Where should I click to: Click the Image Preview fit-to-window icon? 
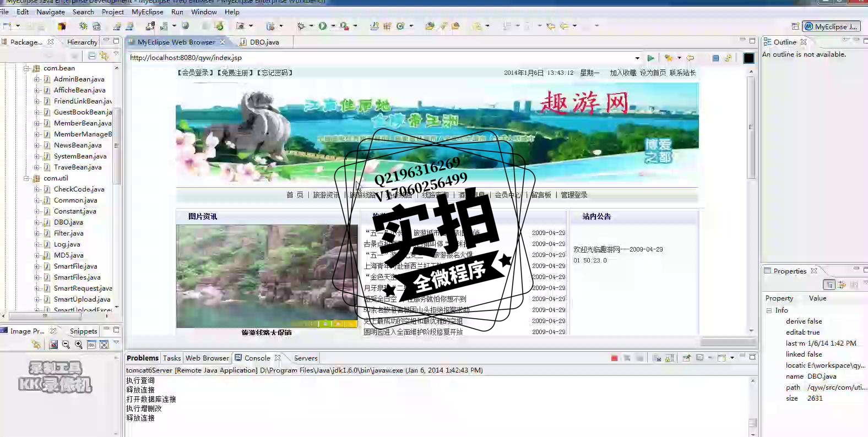(x=104, y=345)
